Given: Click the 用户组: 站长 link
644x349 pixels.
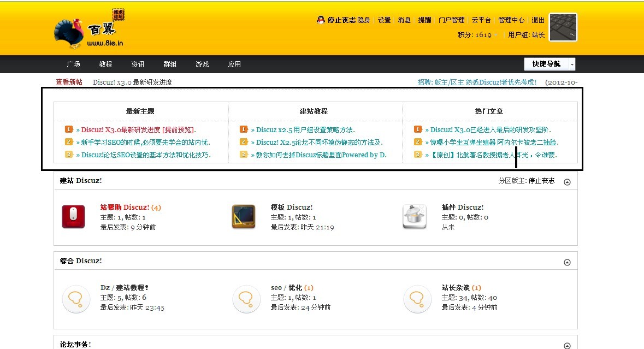Looking at the screenshot, I should click(x=527, y=35).
